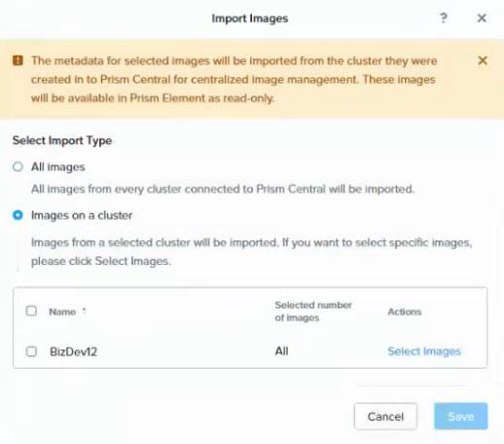Click the orange exclamation warning icon
Viewport: 504px width, 444px height.
click(x=18, y=60)
